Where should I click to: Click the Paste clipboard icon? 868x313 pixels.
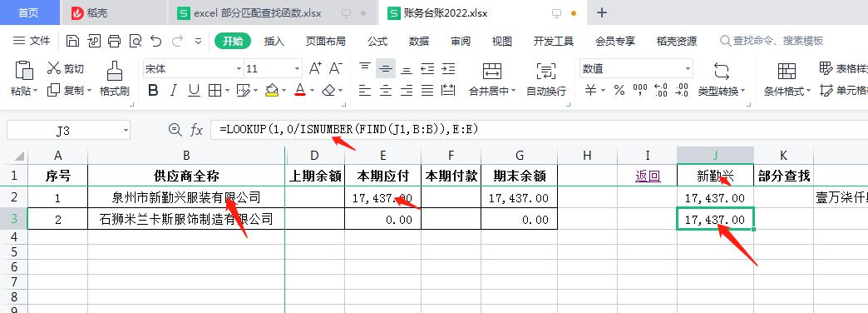[24, 71]
